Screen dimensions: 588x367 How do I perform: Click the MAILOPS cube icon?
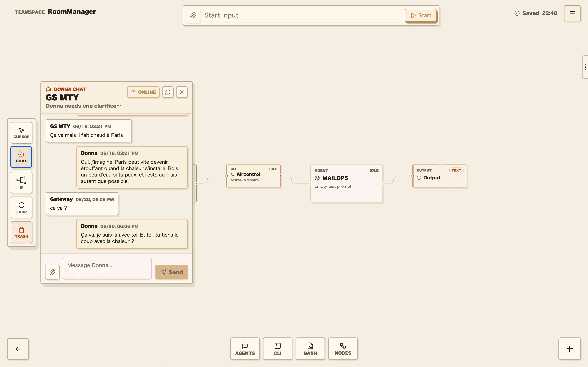317,178
